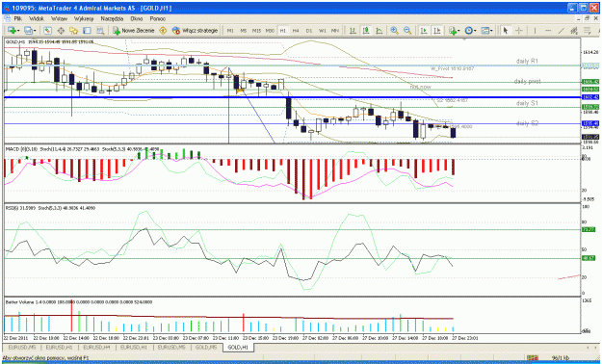
Task: Toggle chart auto scroll
Action: click(424, 31)
